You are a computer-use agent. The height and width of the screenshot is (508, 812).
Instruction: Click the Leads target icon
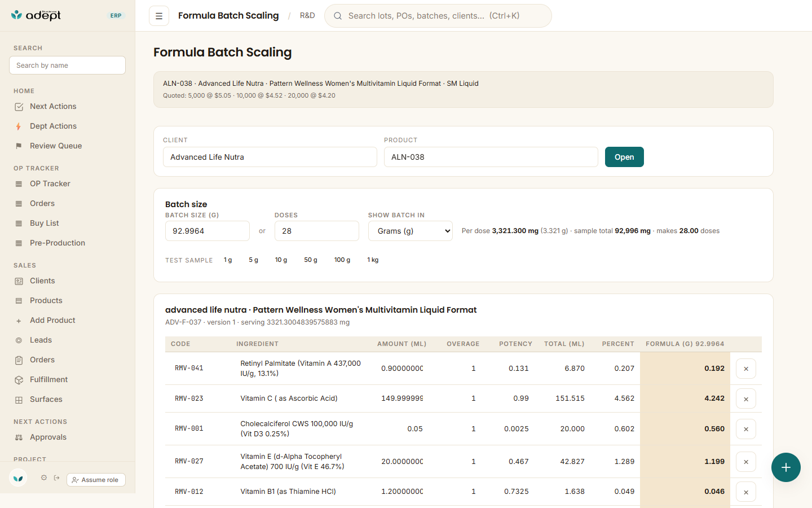tap(19, 340)
